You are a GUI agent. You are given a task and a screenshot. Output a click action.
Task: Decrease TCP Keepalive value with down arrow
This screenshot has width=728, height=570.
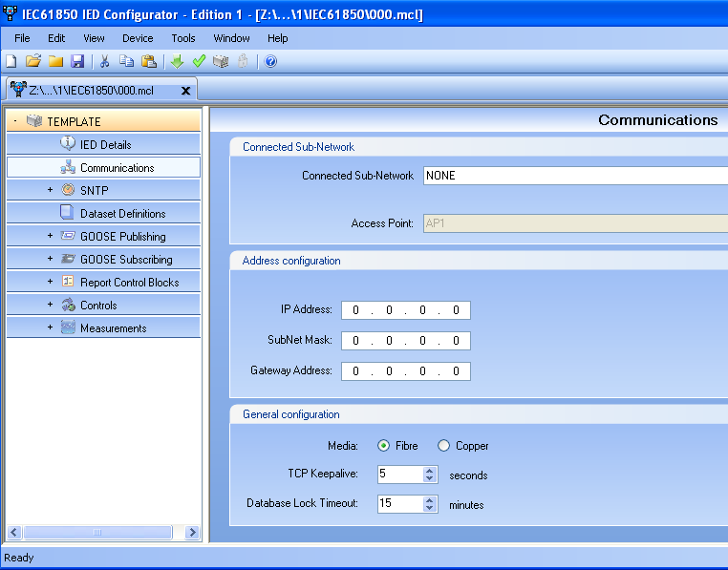430,478
